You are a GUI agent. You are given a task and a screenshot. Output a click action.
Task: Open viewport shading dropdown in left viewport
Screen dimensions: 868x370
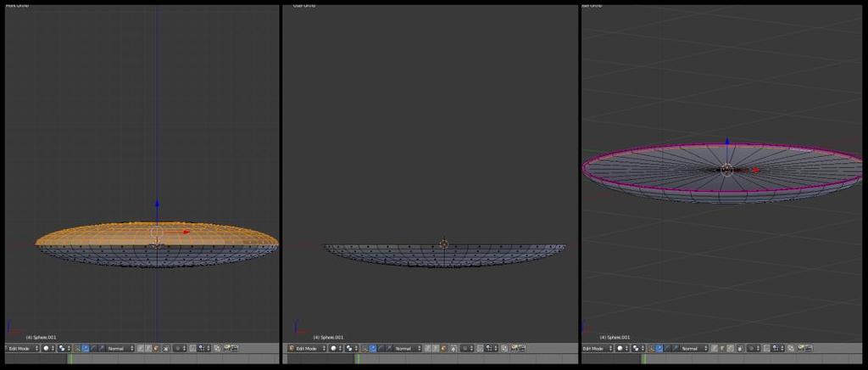pyautogui.click(x=48, y=349)
